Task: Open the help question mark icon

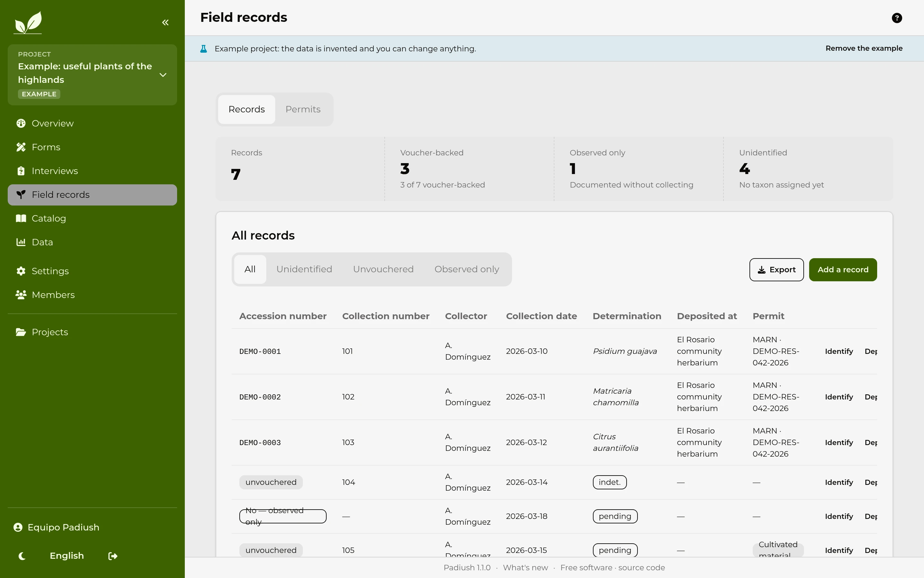Action: pyautogui.click(x=897, y=18)
